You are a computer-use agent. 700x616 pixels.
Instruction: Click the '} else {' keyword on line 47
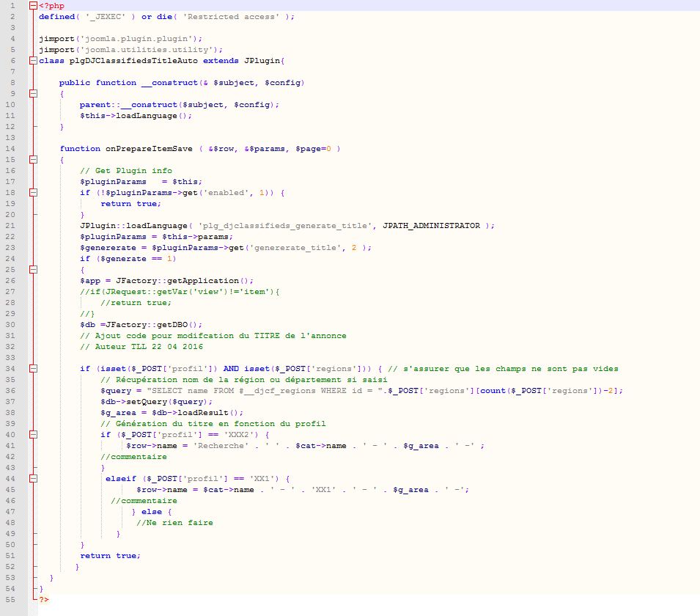coord(151,512)
